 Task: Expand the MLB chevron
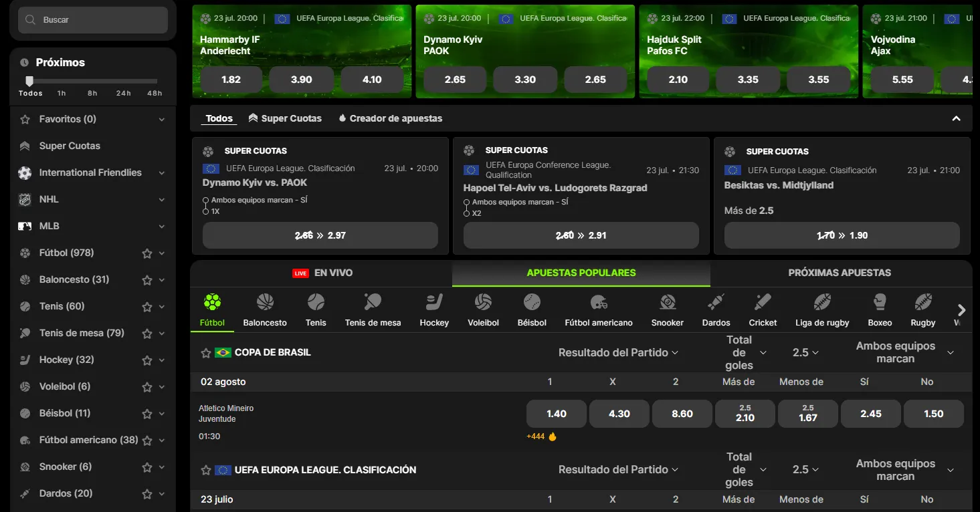(162, 227)
